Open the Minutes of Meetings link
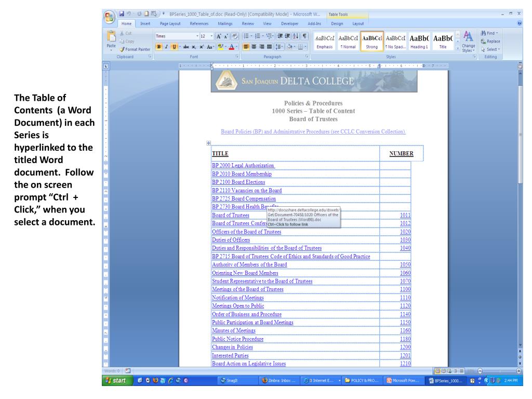This screenshot has height=399, width=532. coord(234,331)
